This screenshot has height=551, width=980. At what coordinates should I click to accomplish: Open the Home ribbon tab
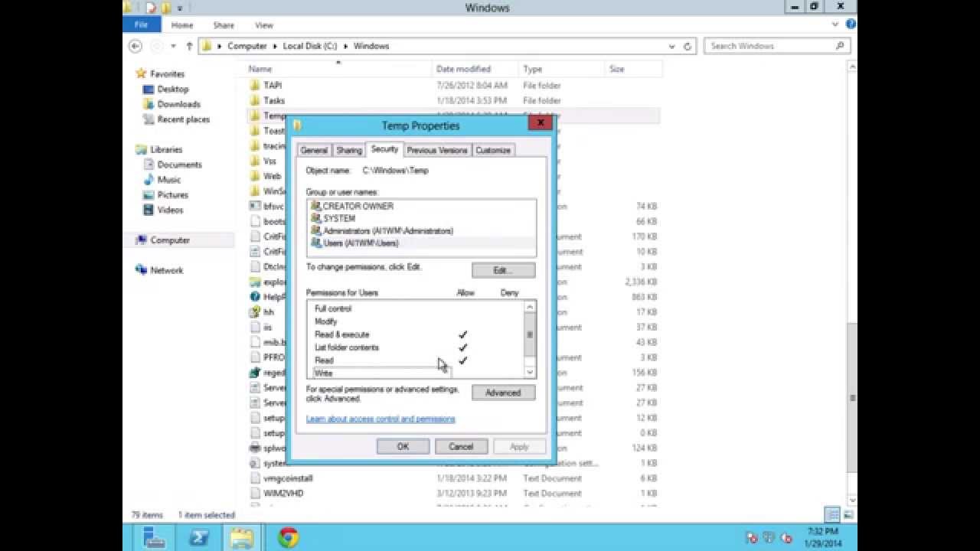point(182,25)
